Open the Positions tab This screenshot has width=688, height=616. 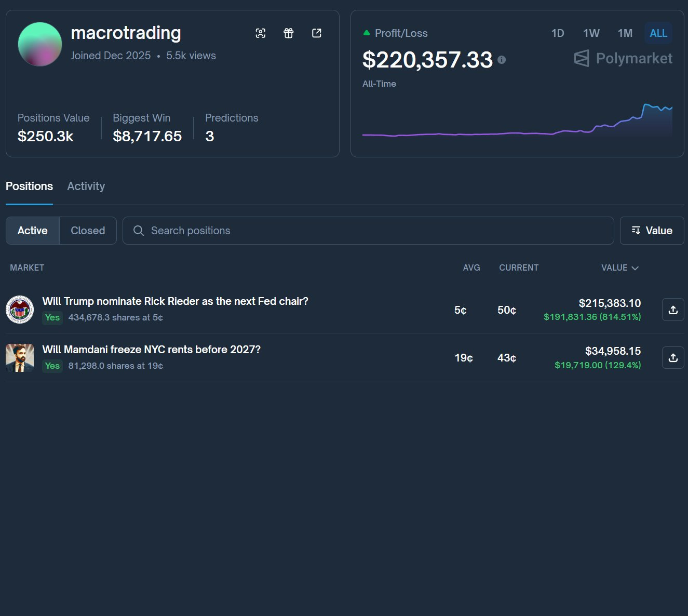tap(29, 186)
